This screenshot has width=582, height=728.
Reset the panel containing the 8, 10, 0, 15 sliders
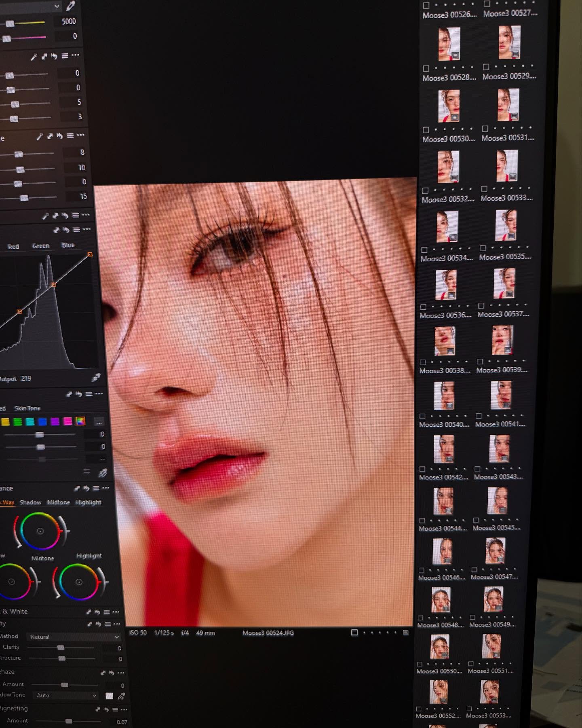pyautogui.click(x=60, y=136)
